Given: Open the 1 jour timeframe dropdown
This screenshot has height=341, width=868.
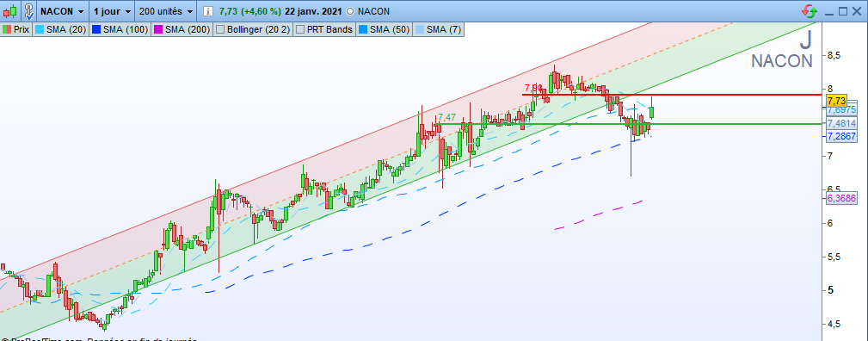Looking at the screenshot, I should 112,11.
